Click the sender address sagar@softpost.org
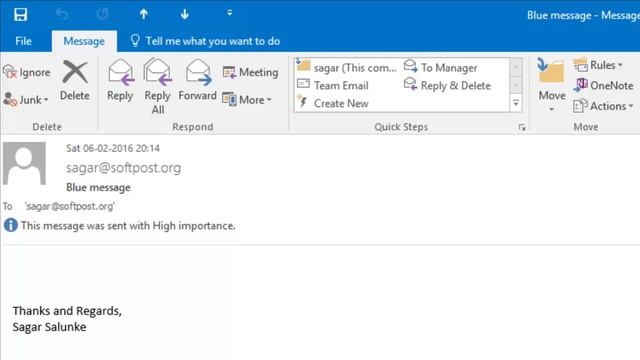Screen dimensions: 640x360 (123, 168)
